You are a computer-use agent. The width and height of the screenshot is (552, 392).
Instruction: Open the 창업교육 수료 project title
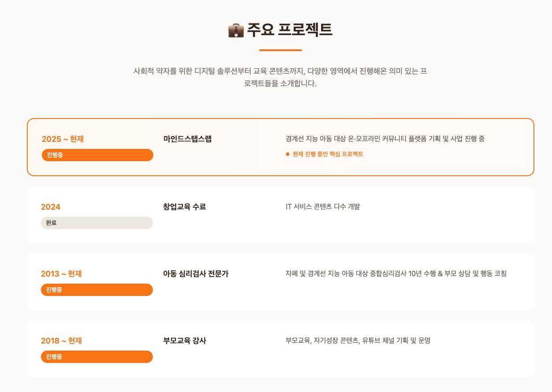[x=184, y=207]
